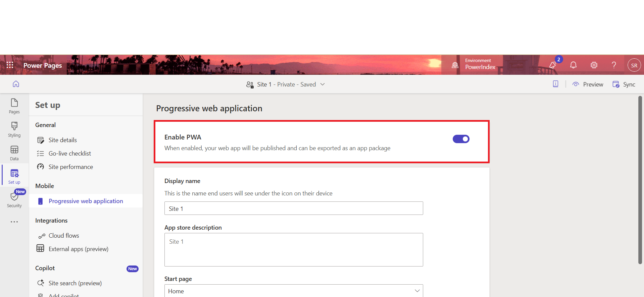Go to the Home icon
The width and height of the screenshot is (644, 297).
16,84
